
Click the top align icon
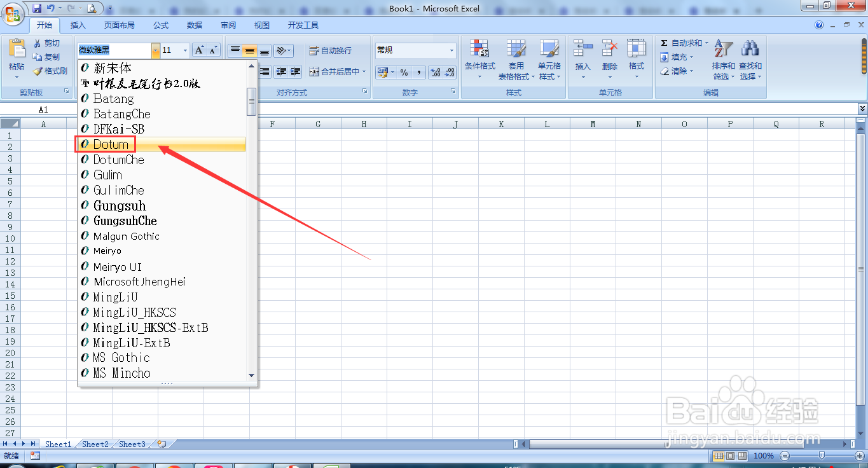point(235,50)
